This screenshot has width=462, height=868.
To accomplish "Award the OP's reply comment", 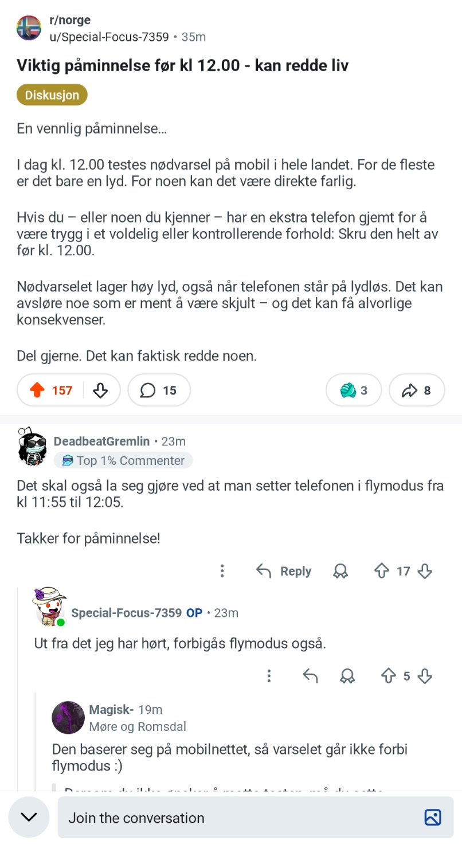I will click(347, 676).
